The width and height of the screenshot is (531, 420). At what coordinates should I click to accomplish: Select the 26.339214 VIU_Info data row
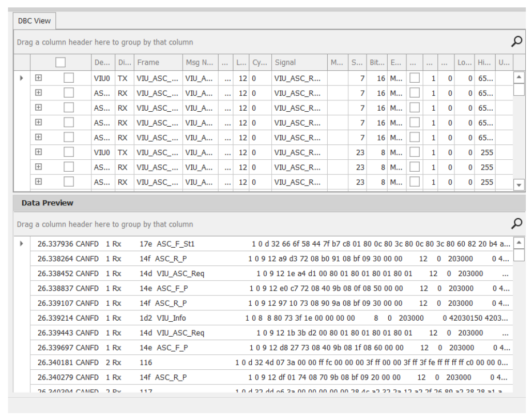271,318
